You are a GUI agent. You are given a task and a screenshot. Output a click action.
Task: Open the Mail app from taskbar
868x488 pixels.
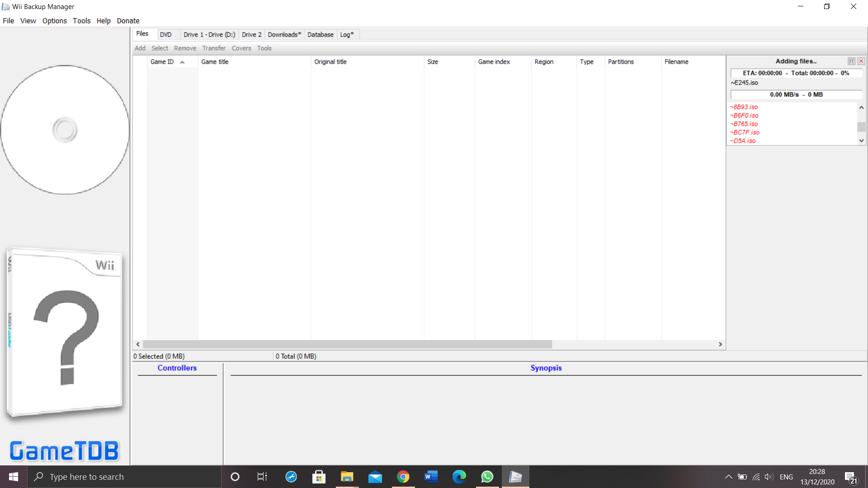[x=375, y=477]
